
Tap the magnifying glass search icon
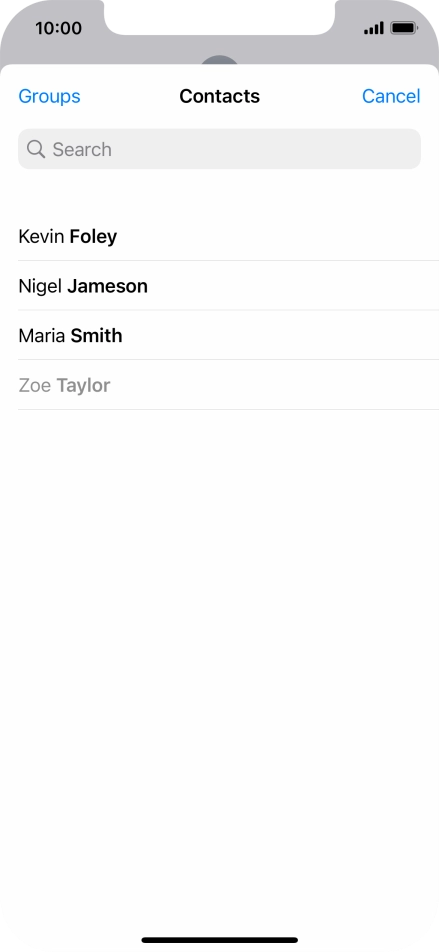36,149
